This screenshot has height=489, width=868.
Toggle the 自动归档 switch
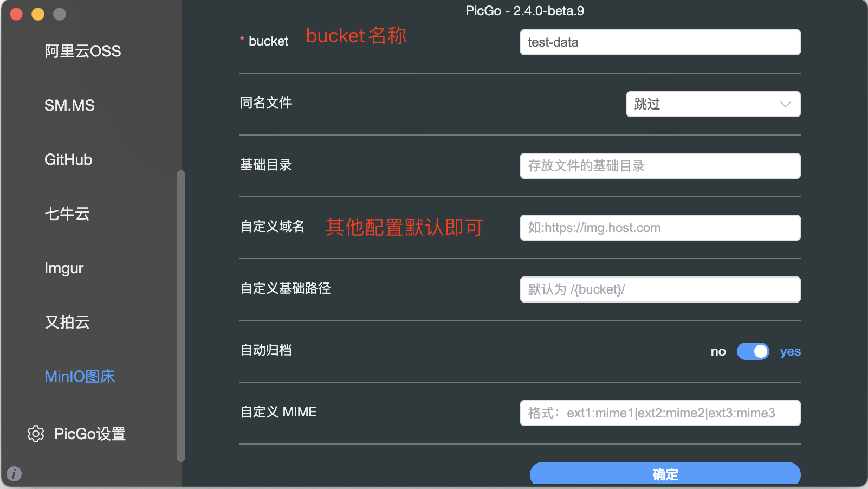pos(753,351)
